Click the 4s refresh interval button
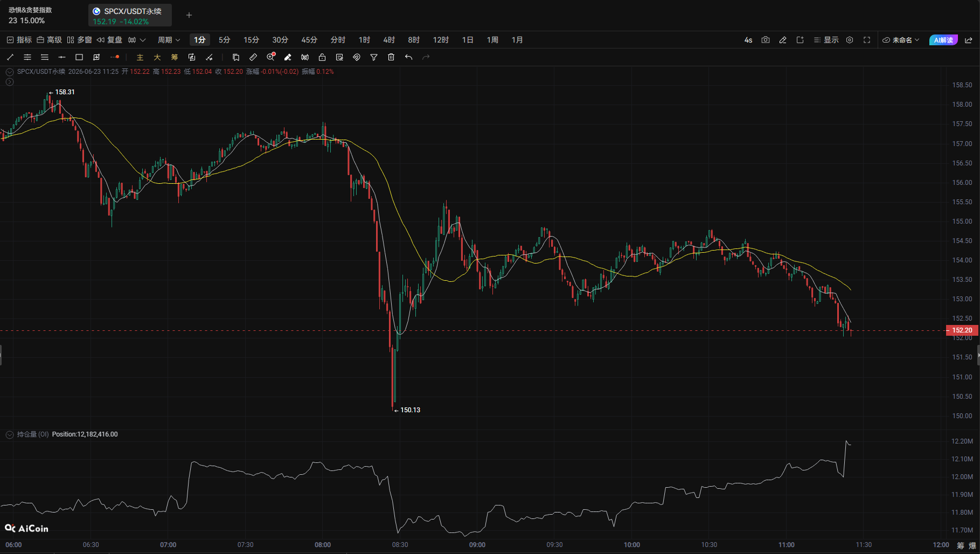This screenshot has width=980, height=554. click(x=748, y=40)
